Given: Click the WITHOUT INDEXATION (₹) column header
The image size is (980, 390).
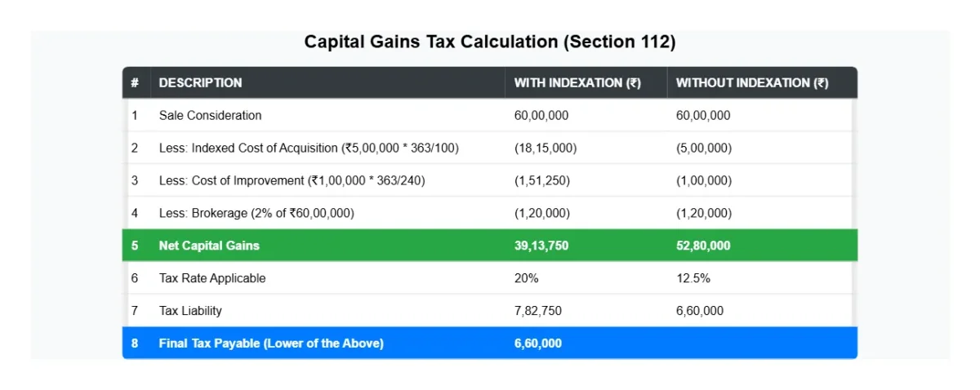Looking at the screenshot, I should [752, 82].
